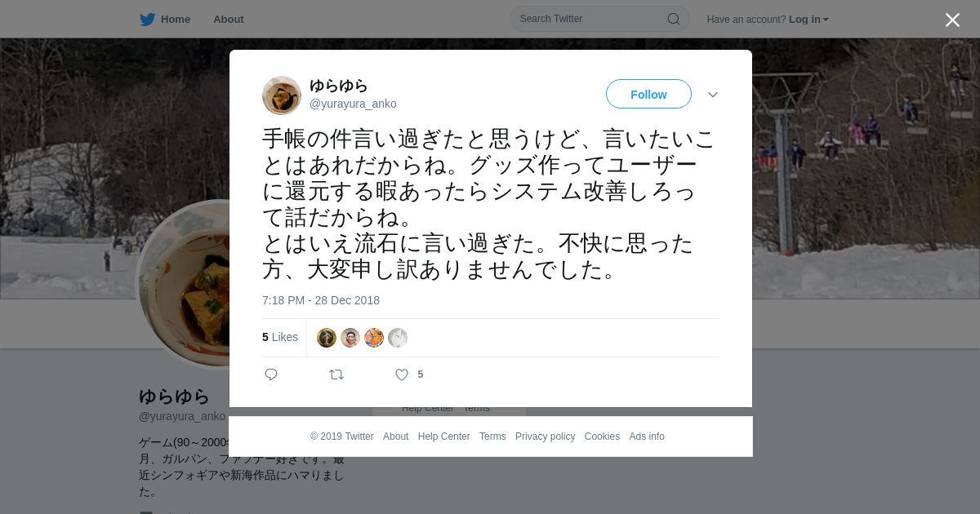The height and width of the screenshot is (514, 980).
Task: Open the tweet options chevron dropdown
Action: [x=713, y=95]
